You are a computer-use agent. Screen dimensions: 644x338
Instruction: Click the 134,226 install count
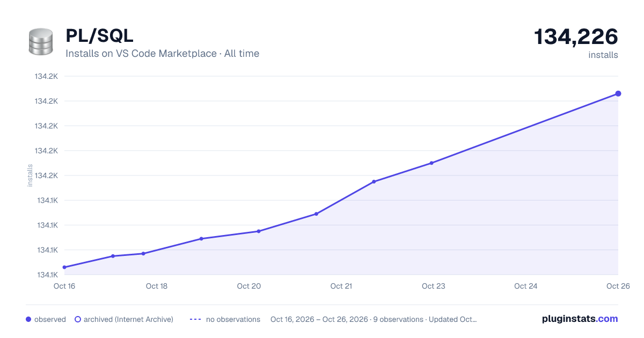click(x=576, y=36)
